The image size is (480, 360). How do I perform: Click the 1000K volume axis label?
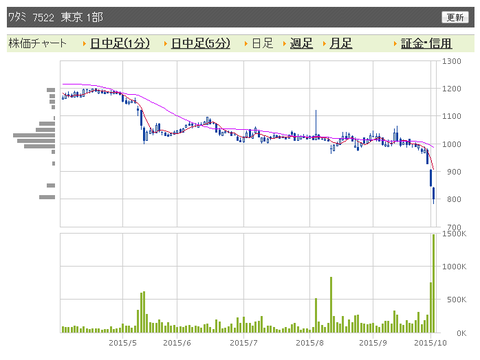point(454,267)
